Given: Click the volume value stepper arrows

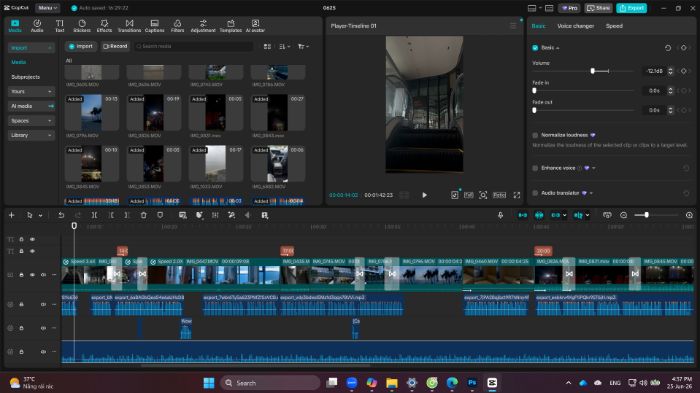Looking at the screenshot, I should pos(670,71).
